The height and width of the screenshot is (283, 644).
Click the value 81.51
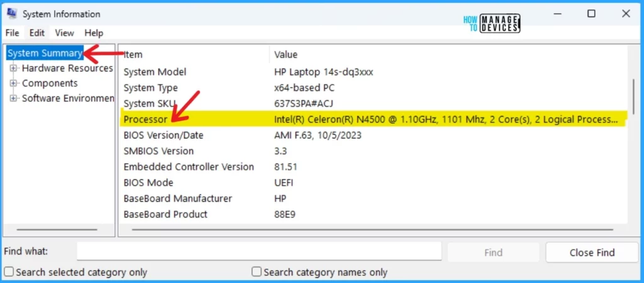(x=286, y=167)
